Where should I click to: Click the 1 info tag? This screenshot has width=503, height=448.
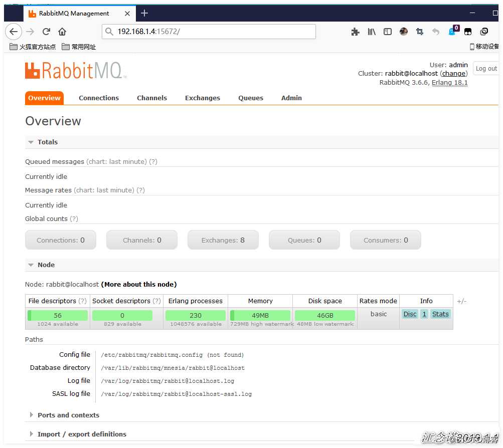[x=424, y=314]
